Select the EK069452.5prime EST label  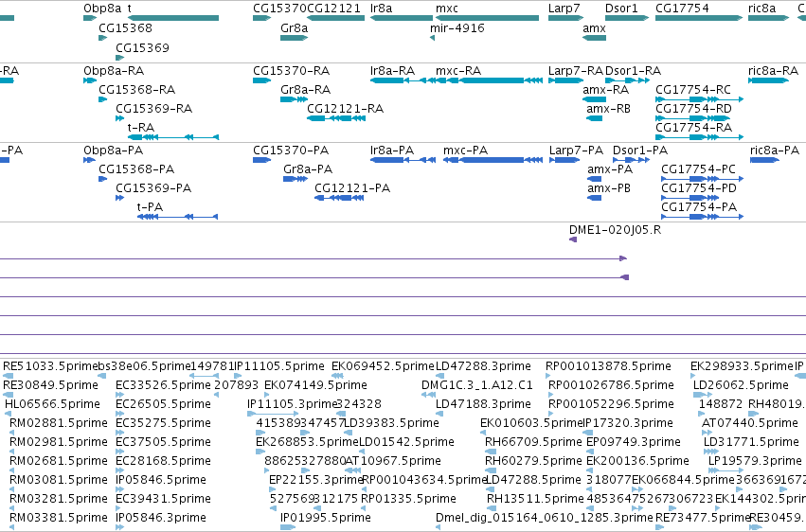383,366
